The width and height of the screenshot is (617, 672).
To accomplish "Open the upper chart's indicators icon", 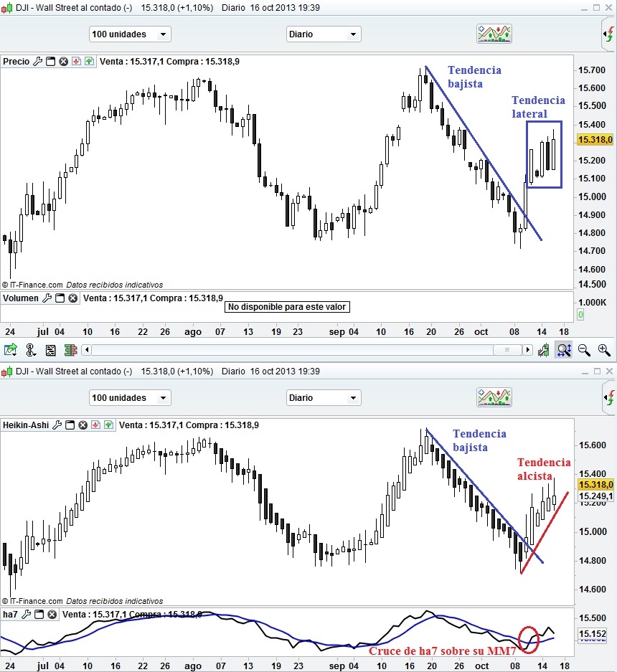I will [x=494, y=34].
